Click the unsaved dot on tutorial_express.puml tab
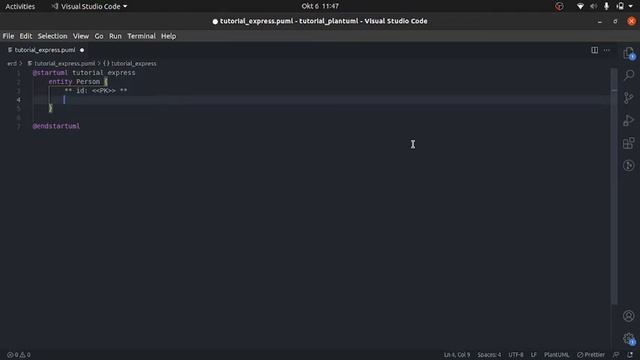The width and height of the screenshot is (640, 360). (x=82, y=50)
